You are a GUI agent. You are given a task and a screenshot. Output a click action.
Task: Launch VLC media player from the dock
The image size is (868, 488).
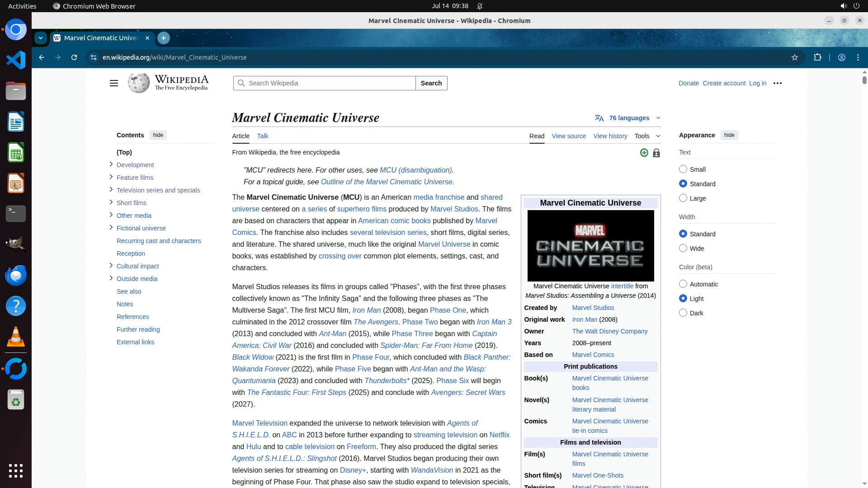point(15,337)
